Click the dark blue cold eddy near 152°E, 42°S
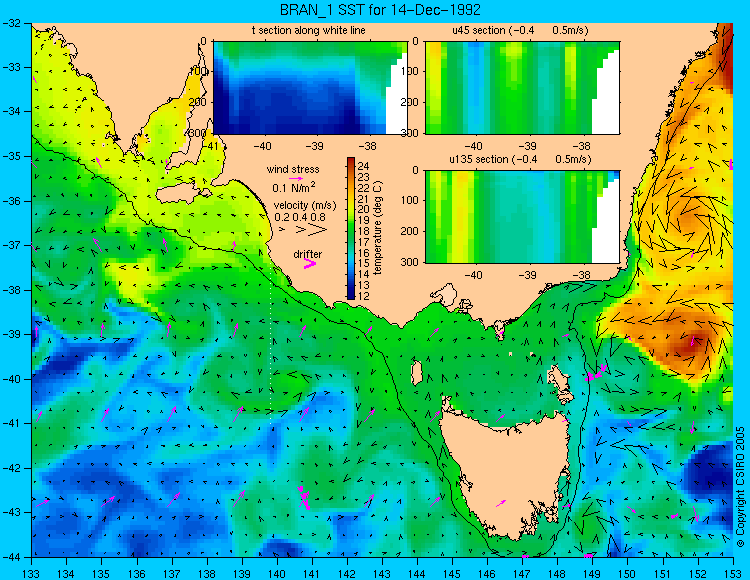750x580 pixels. pyautogui.click(x=711, y=471)
